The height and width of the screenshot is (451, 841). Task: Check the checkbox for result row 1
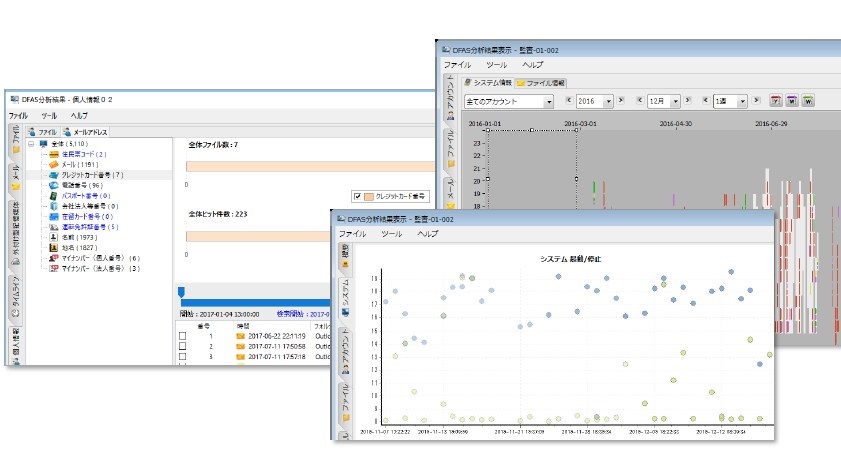pos(182,335)
